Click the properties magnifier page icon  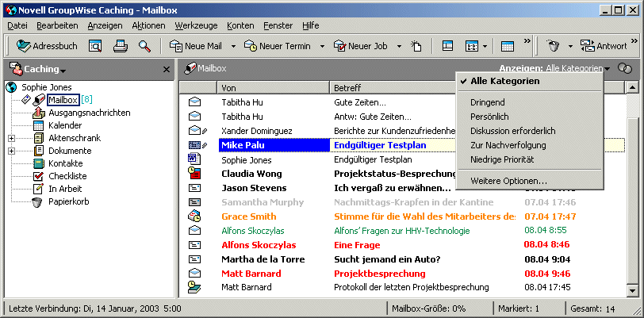pyautogui.click(x=95, y=46)
